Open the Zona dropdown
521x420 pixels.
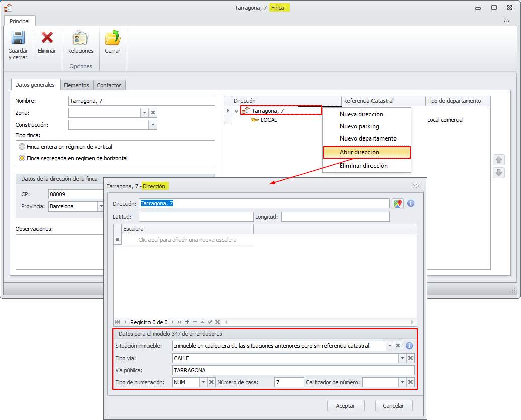click(144, 113)
